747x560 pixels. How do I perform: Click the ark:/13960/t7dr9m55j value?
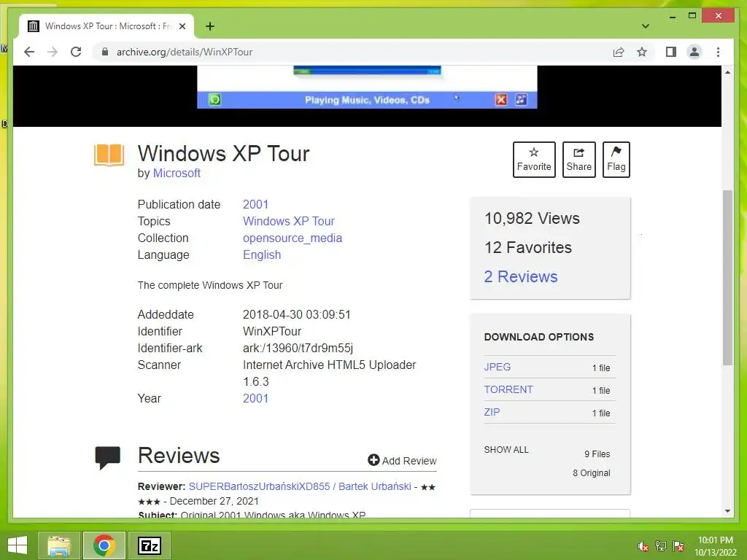298,348
